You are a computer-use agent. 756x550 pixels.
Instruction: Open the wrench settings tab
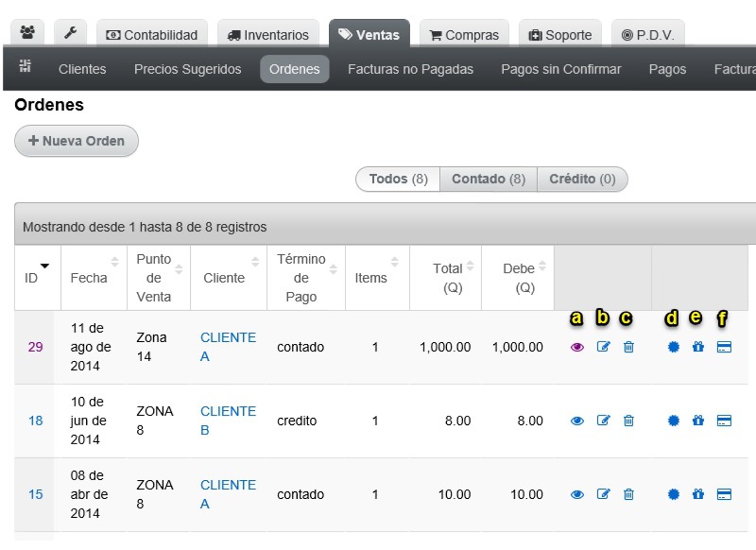coord(70,33)
